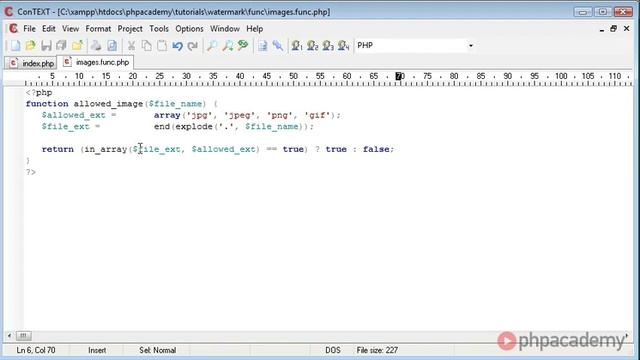
Task: Click 'Ln 6, Col 70' in status bar
Action: (36, 350)
